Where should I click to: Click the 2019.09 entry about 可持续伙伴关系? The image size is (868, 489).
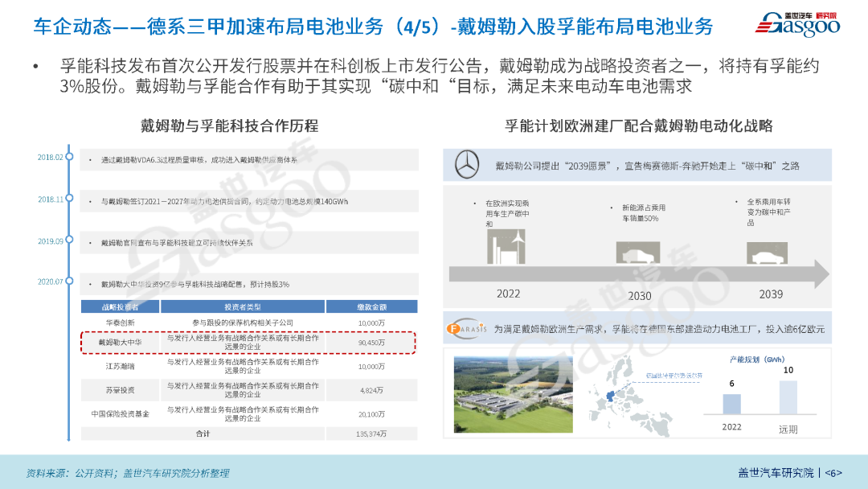[249, 243]
